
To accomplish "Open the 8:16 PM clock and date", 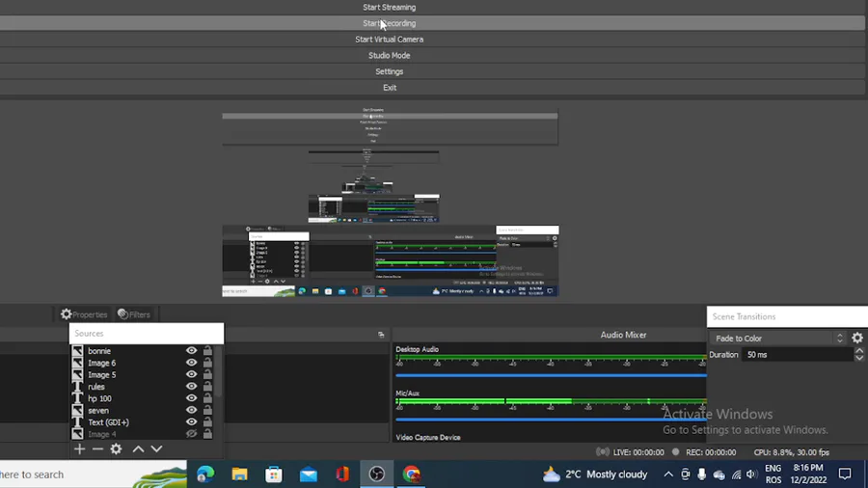I will pyautogui.click(x=808, y=474).
